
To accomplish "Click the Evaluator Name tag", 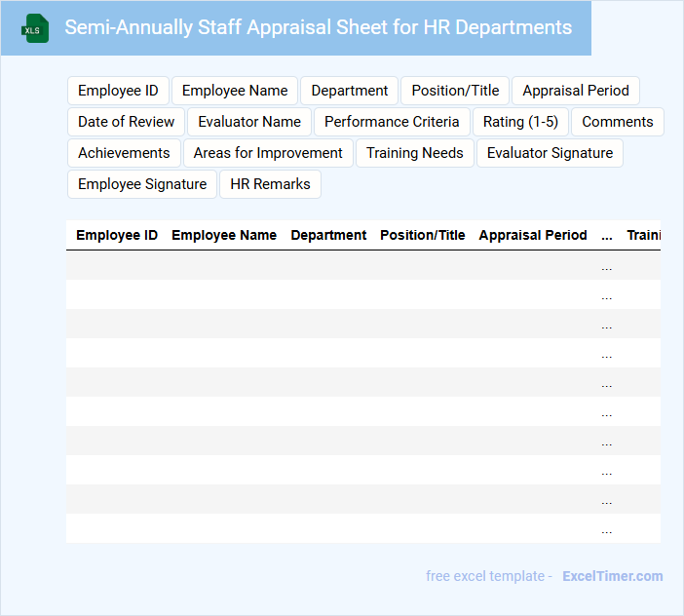I will [249, 122].
